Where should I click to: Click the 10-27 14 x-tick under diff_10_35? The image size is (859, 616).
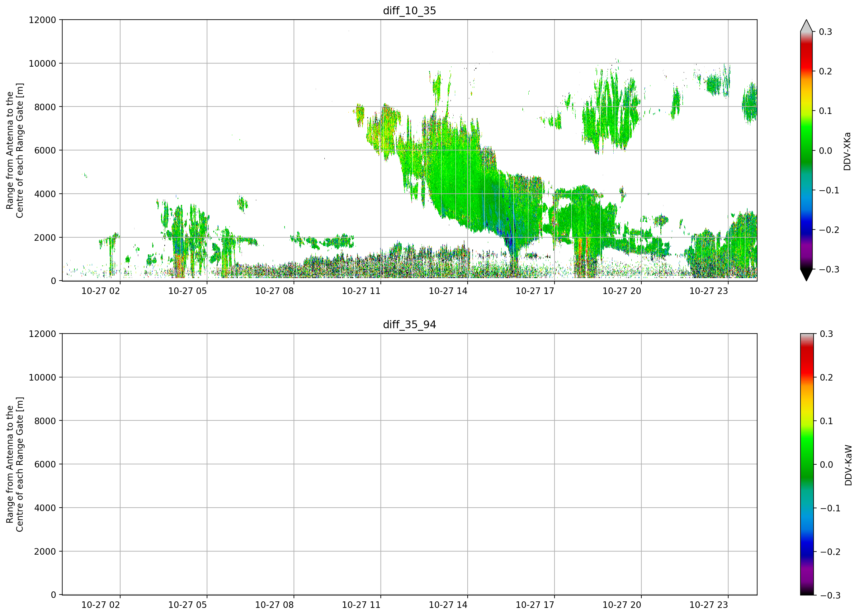448,291
